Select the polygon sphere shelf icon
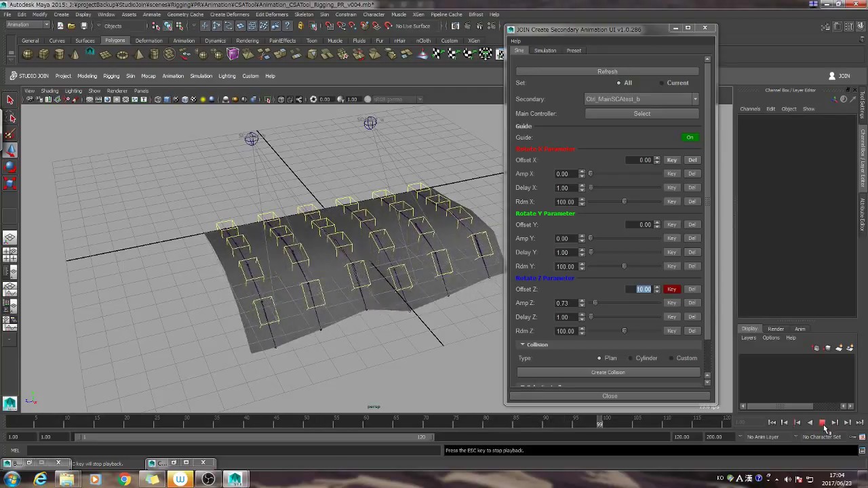868x488 pixels. pos(28,54)
